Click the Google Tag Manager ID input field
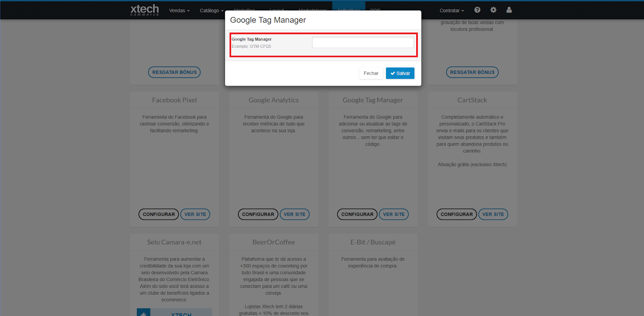 [363, 43]
